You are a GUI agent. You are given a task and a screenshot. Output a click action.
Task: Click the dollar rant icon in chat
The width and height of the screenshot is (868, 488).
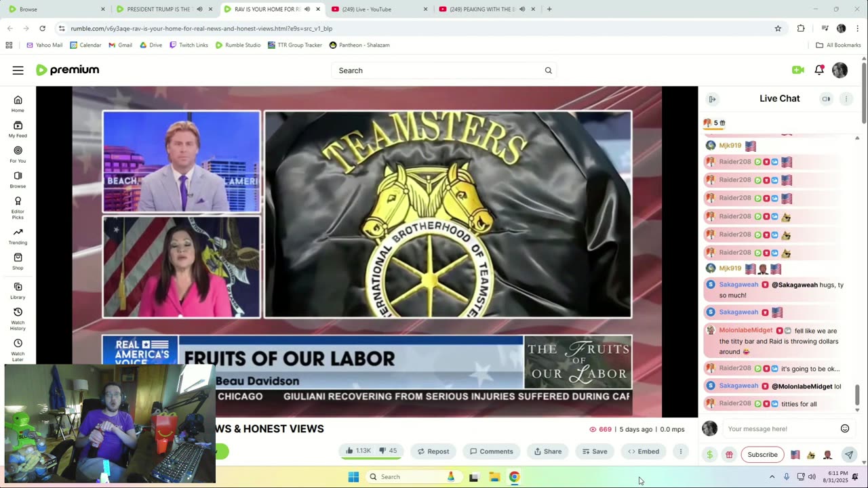coord(709,455)
